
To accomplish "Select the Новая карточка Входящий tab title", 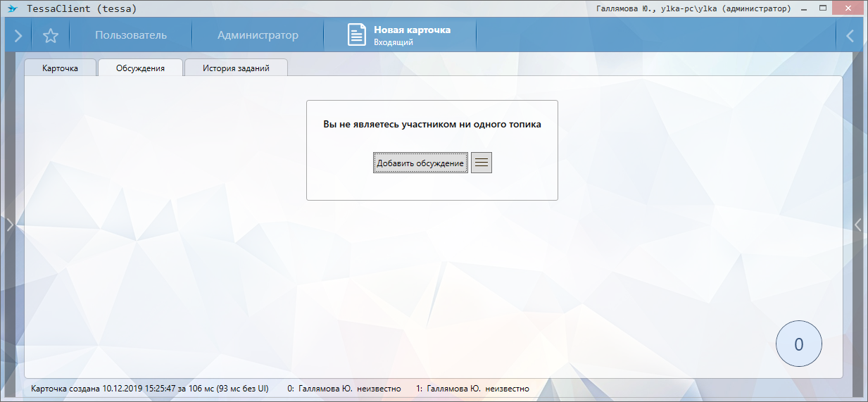I will click(x=412, y=35).
